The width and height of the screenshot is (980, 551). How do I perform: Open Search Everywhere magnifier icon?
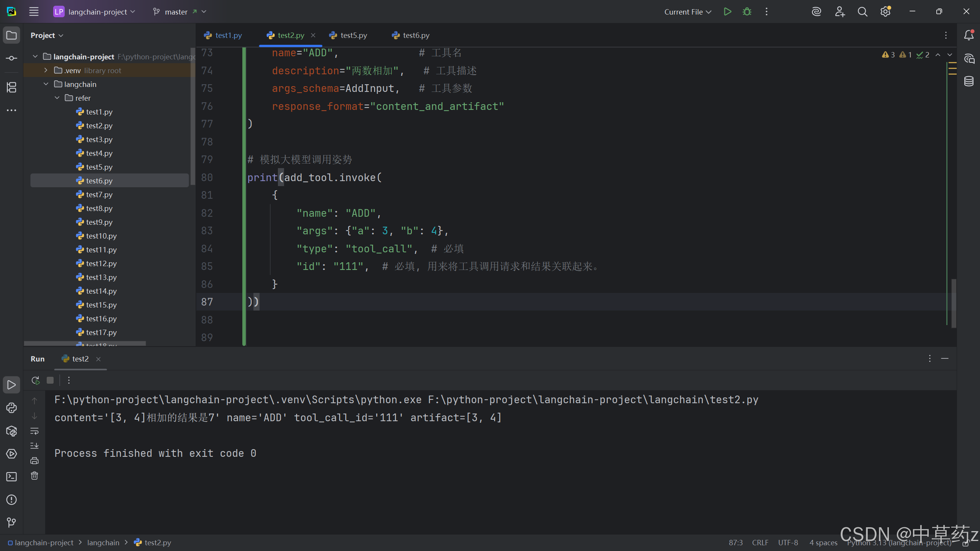(x=862, y=11)
